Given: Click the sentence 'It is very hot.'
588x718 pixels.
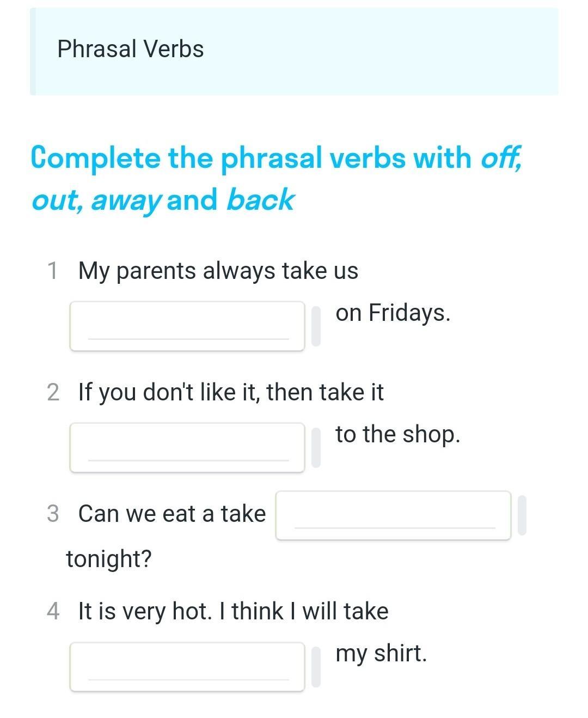Looking at the screenshot, I should click(x=145, y=612).
